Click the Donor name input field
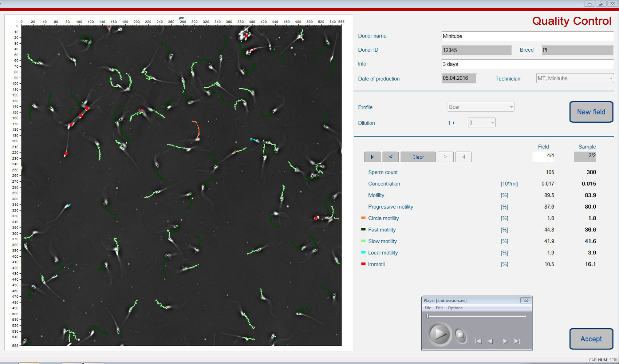This screenshot has height=364, width=619. click(527, 36)
